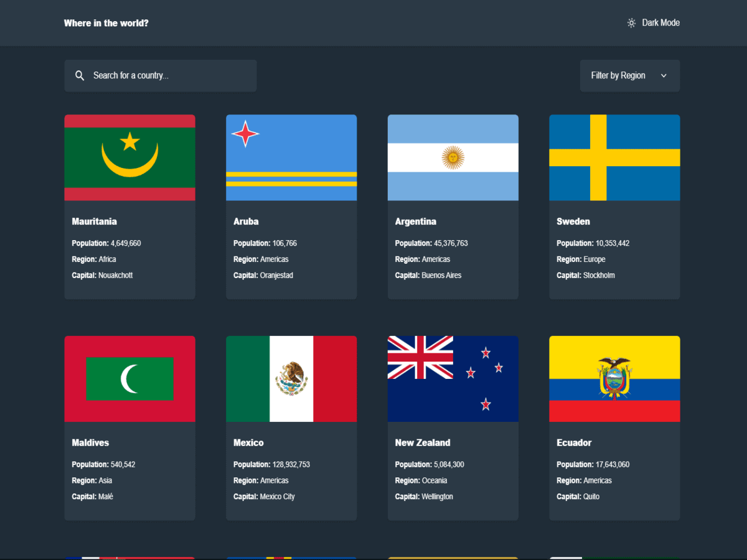Open the New Zealand flag image
The image size is (747, 560).
[x=453, y=379]
